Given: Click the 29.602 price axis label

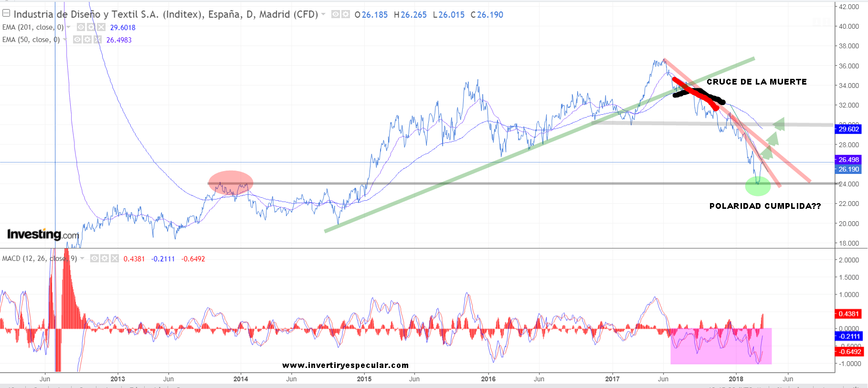Looking at the screenshot, I should 848,129.
